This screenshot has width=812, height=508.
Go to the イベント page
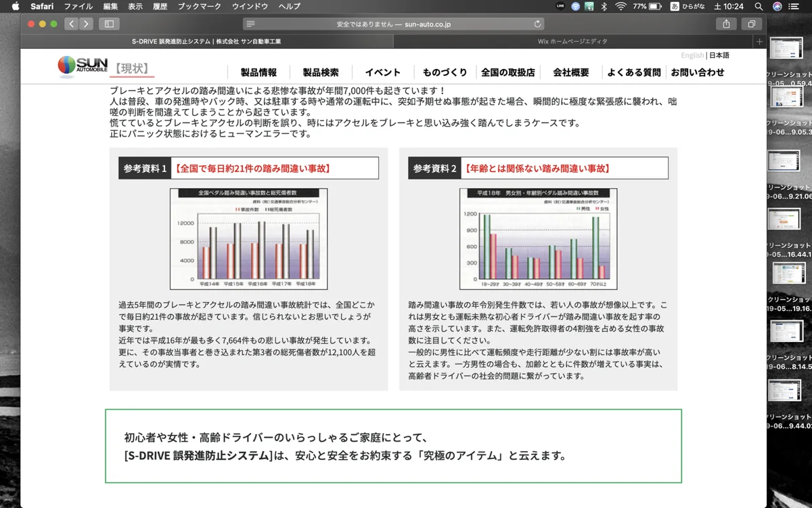tap(382, 72)
